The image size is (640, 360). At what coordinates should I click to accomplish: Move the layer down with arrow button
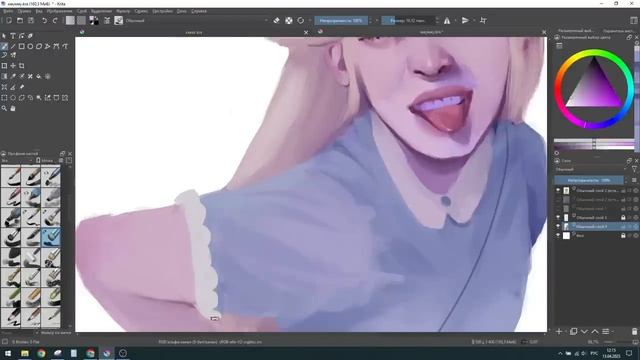pyautogui.click(x=584, y=331)
